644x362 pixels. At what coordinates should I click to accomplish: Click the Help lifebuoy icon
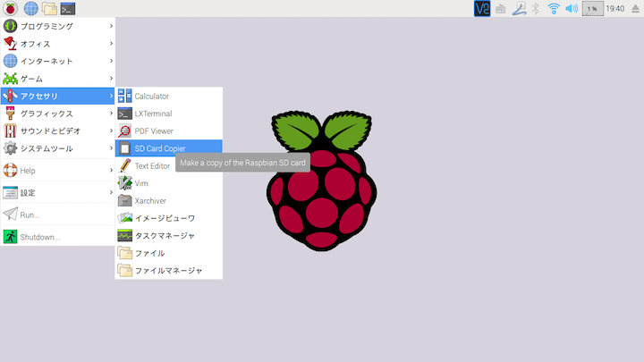(x=10, y=171)
